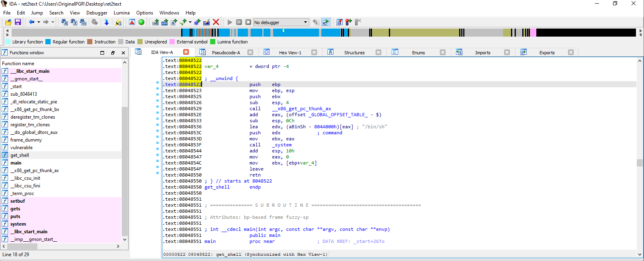Close the Pseudocode-A tab
This screenshot has height=261, width=644.
point(250,52)
